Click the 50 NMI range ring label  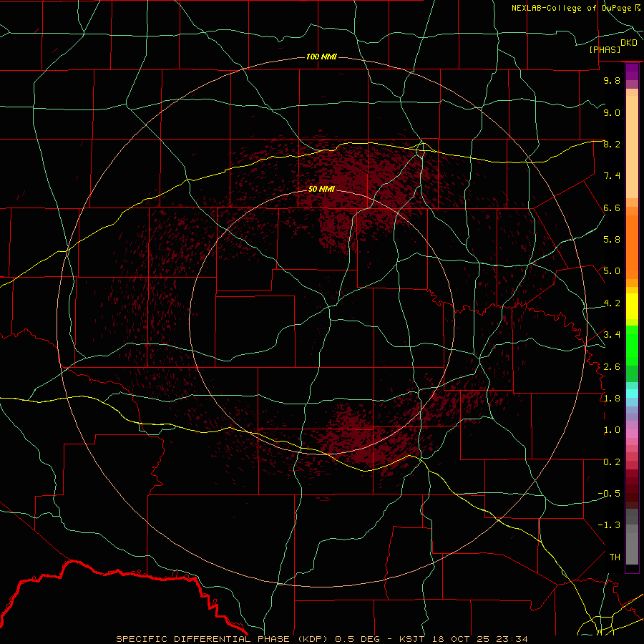tap(321, 189)
